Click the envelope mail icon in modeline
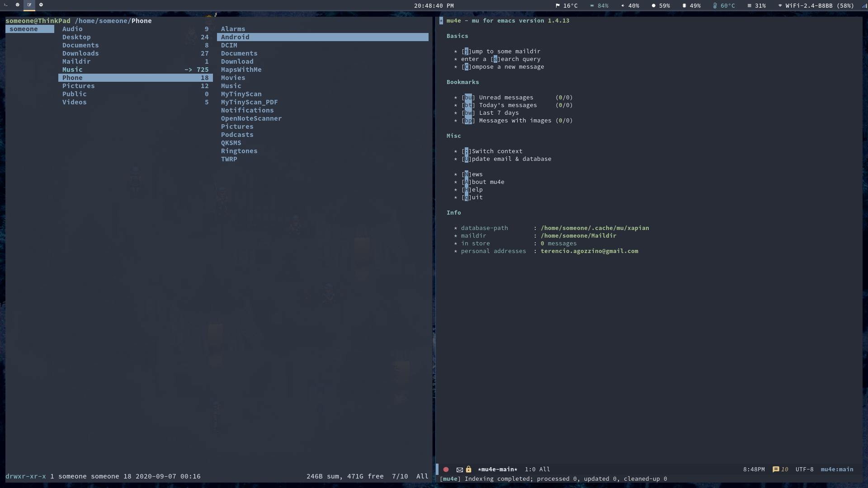Image resolution: width=868 pixels, height=488 pixels. 459,469
